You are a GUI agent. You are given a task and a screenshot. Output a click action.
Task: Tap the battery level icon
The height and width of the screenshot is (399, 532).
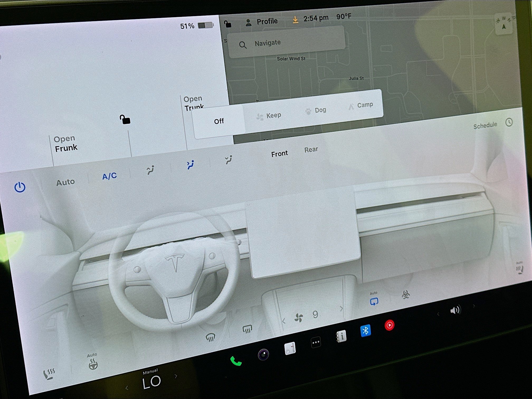point(206,25)
